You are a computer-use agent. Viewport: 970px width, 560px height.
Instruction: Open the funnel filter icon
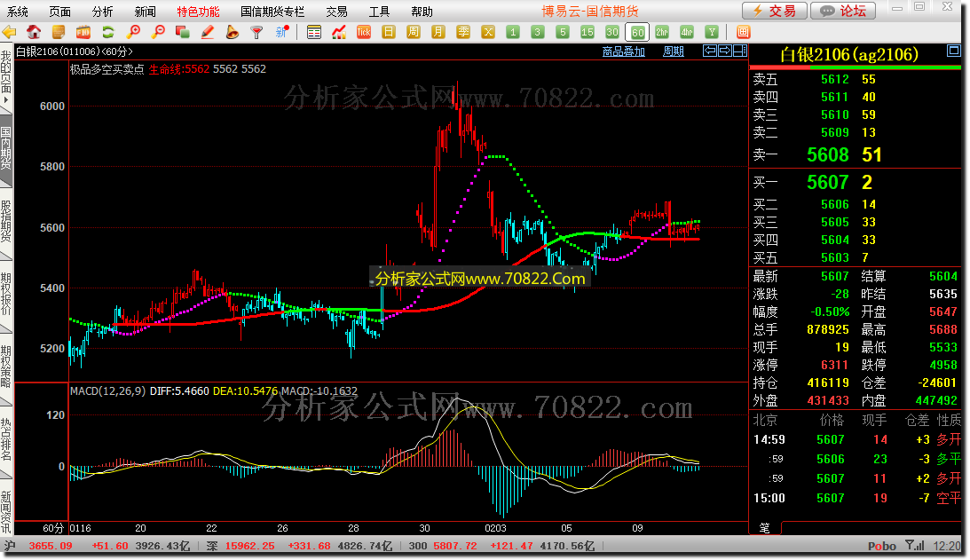point(256,32)
